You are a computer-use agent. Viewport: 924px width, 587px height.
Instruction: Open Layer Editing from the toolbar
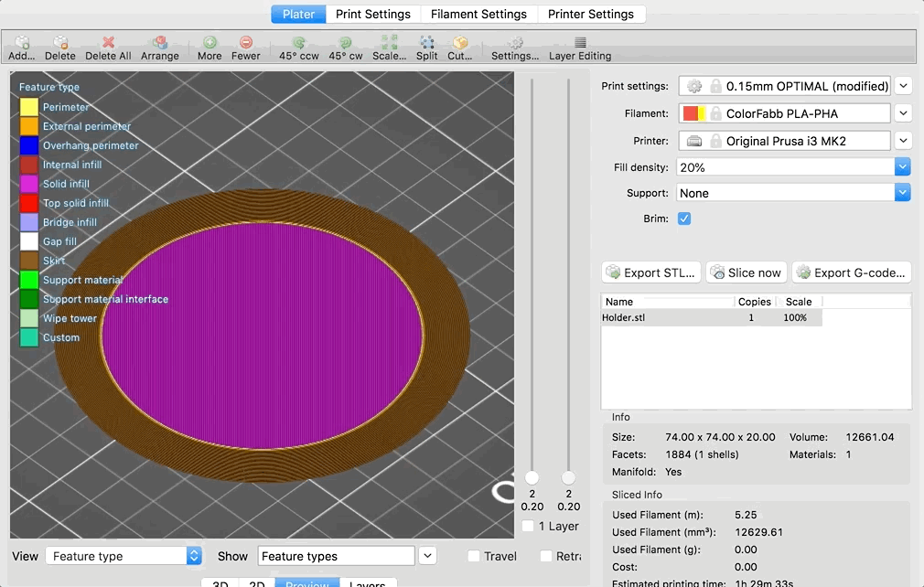tap(580, 43)
